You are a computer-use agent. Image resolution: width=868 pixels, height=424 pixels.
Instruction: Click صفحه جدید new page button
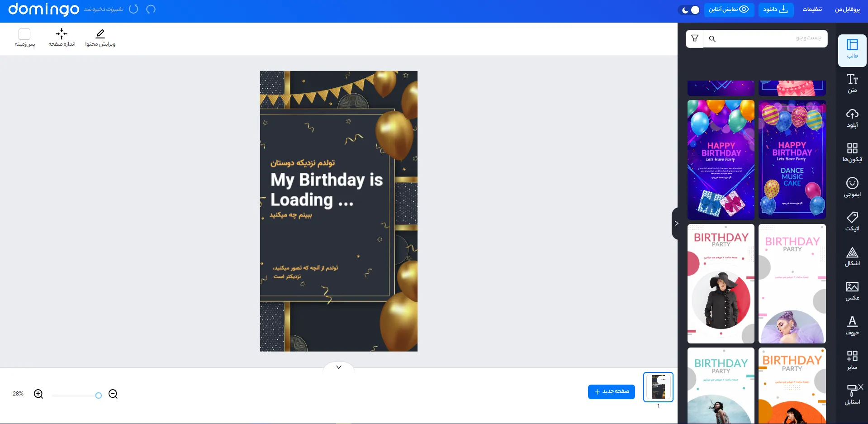612,391
